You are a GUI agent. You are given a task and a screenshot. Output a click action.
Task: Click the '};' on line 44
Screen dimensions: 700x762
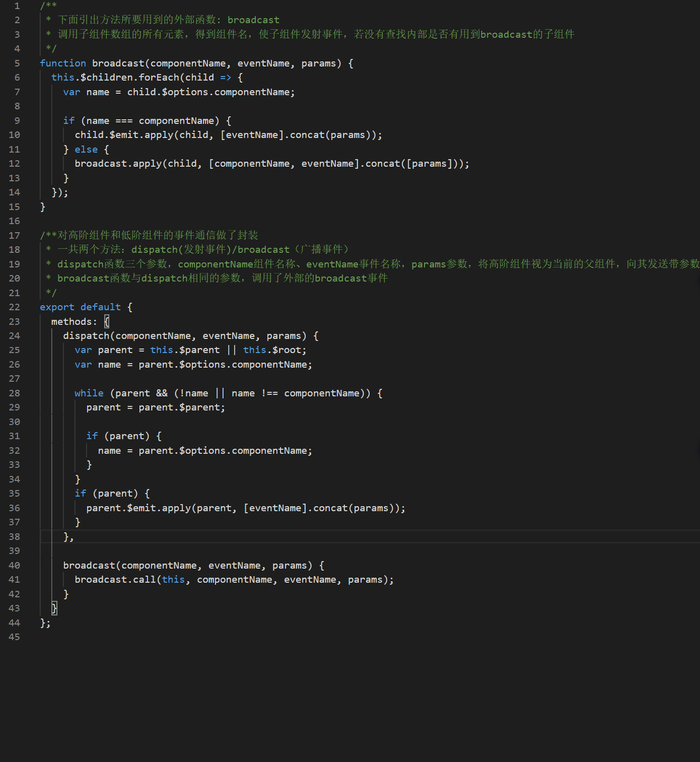[x=45, y=623]
